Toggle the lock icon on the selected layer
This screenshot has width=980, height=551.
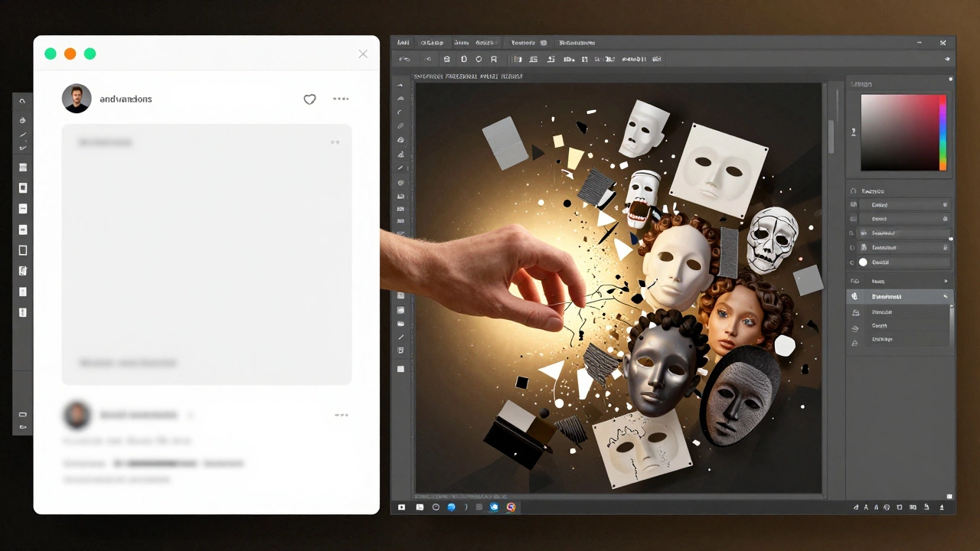pos(943,233)
